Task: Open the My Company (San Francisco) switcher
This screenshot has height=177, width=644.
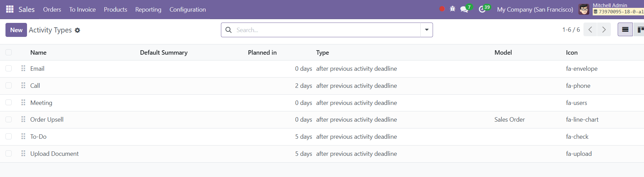Action: pyautogui.click(x=535, y=10)
